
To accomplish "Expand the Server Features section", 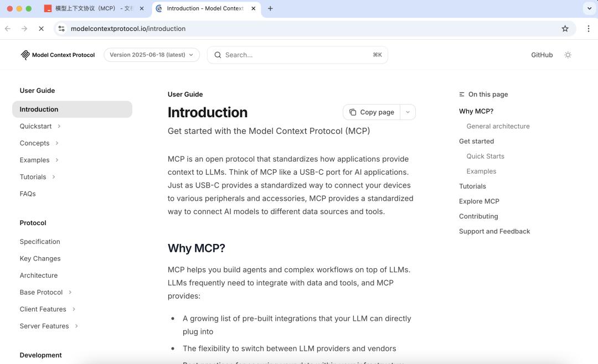I will pyautogui.click(x=76, y=326).
